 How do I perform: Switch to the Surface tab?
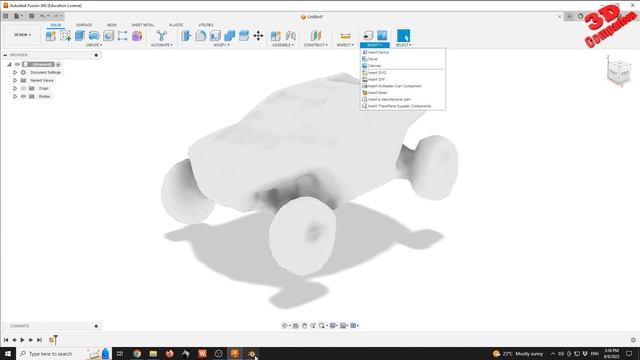[x=84, y=25]
